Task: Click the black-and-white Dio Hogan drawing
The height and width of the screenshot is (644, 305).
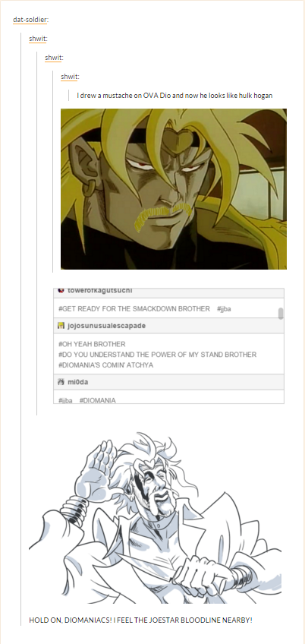Action: click(155, 517)
